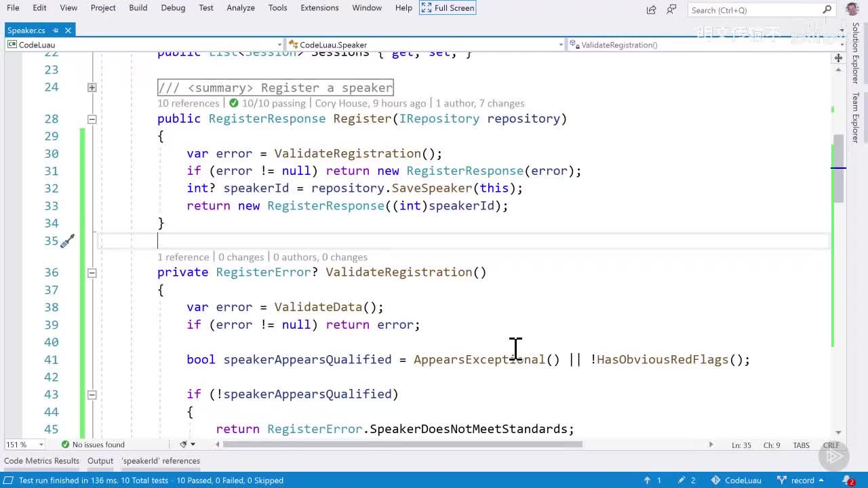Pin the Speaker.cs tab

coord(56,30)
